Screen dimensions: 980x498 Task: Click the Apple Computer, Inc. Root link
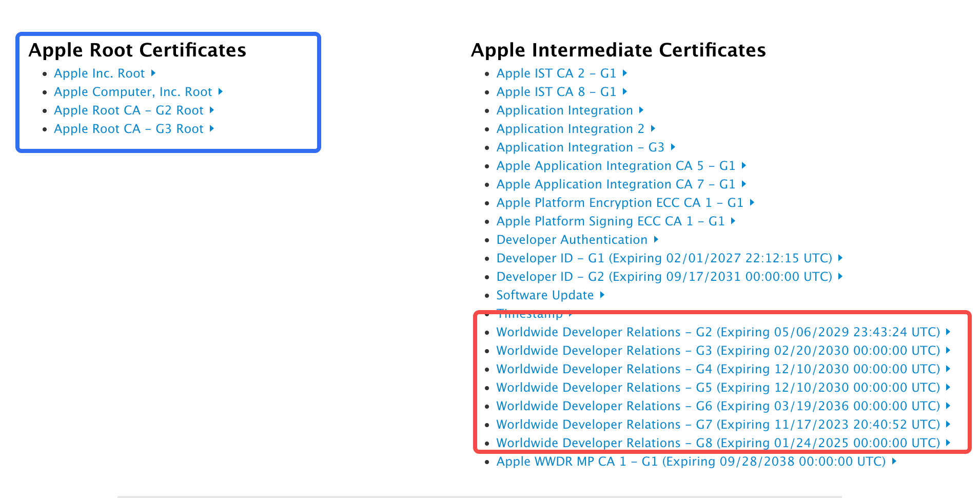tap(133, 92)
